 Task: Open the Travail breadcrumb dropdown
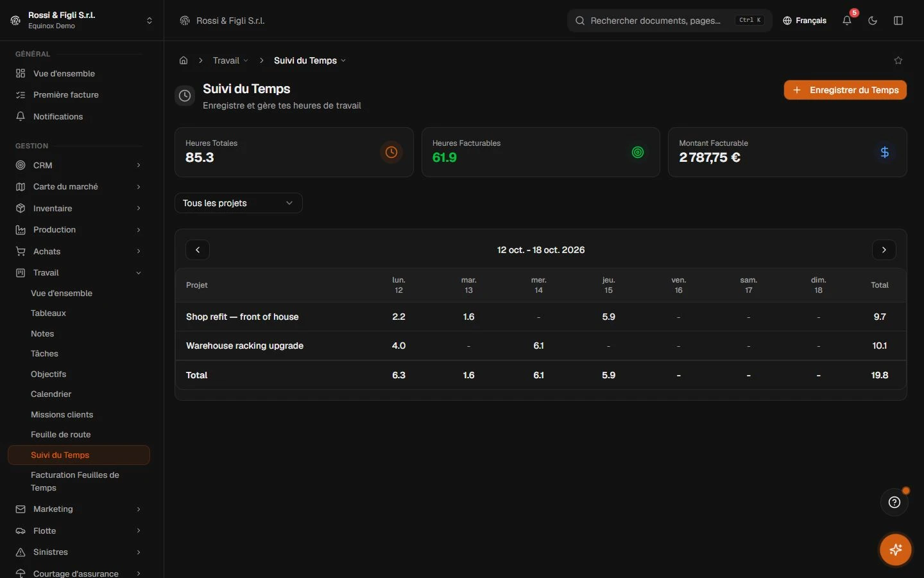tap(230, 60)
